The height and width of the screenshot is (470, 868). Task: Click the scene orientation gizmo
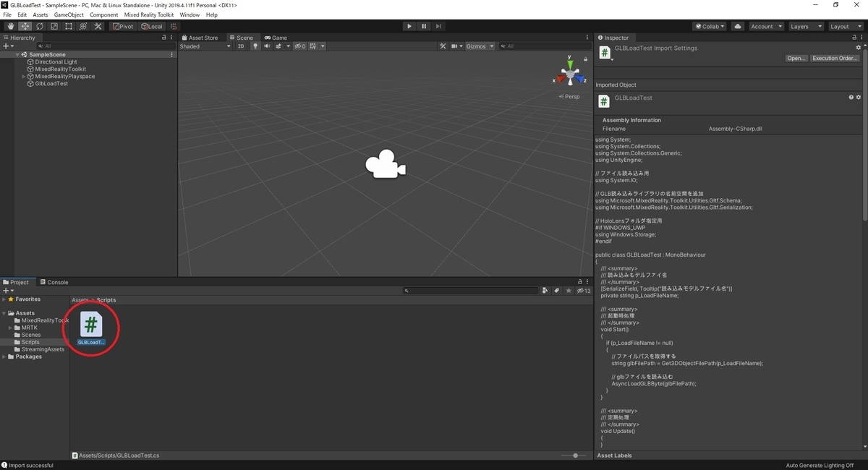[x=570, y=72]
